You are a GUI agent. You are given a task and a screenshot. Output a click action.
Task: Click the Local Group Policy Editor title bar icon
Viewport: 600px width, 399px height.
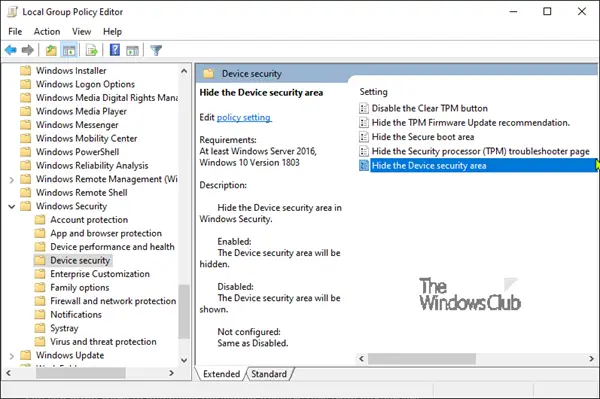point(12,12)
